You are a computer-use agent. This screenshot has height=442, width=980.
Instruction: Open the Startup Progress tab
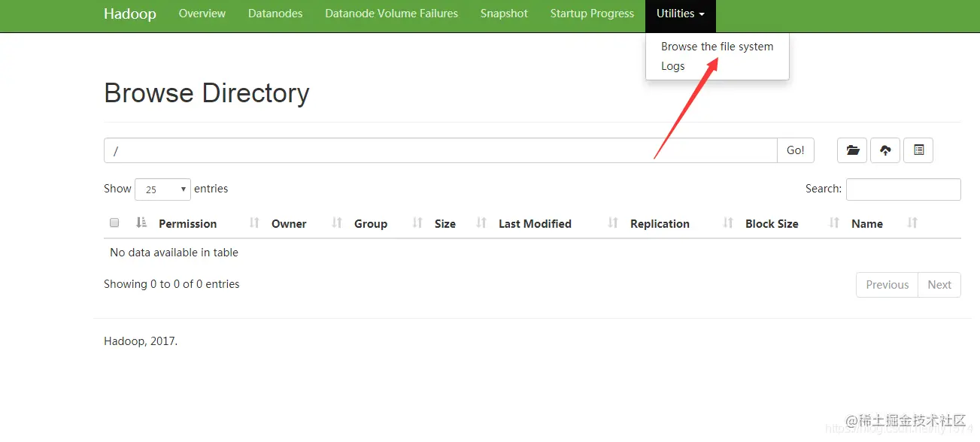coord(592,14)
